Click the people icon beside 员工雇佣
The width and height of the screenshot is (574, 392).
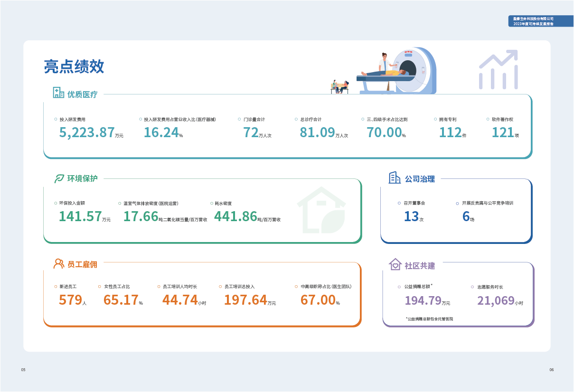click(59, 264)
